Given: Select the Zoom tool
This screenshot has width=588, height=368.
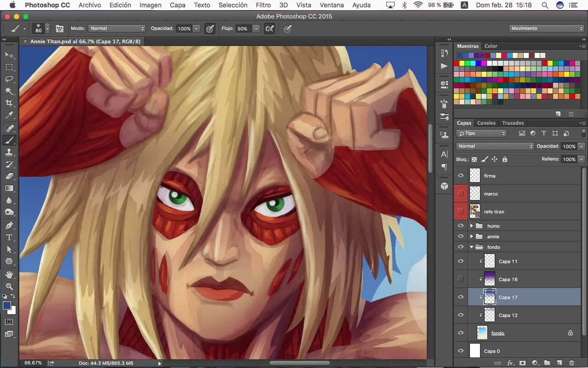Looking at the screenshot, I should point(9,287).
